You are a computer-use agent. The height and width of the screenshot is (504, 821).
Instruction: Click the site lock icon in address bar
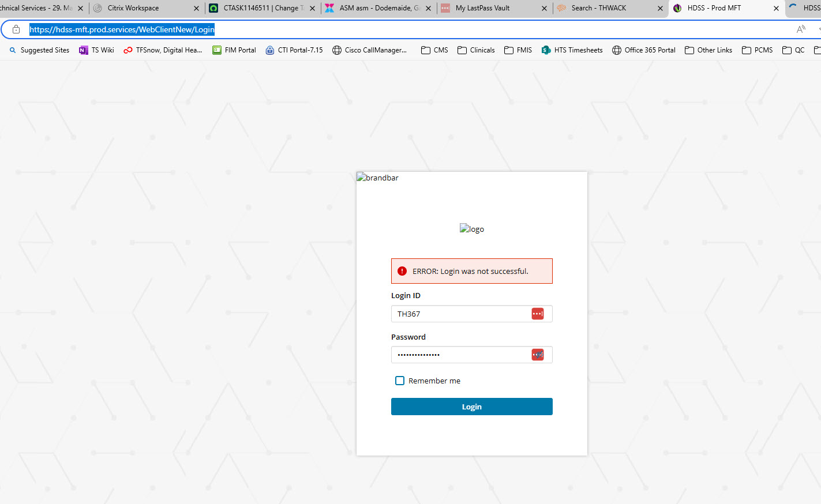tap(16, 29)
